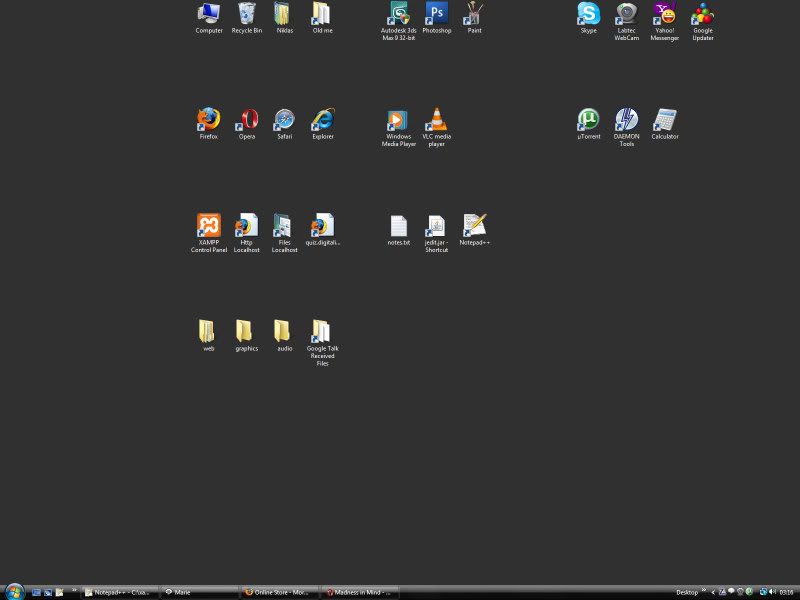Select the Notepad++ desktop shortcut
Viewport: 800px width, 600px height.
tap(475, 226)
